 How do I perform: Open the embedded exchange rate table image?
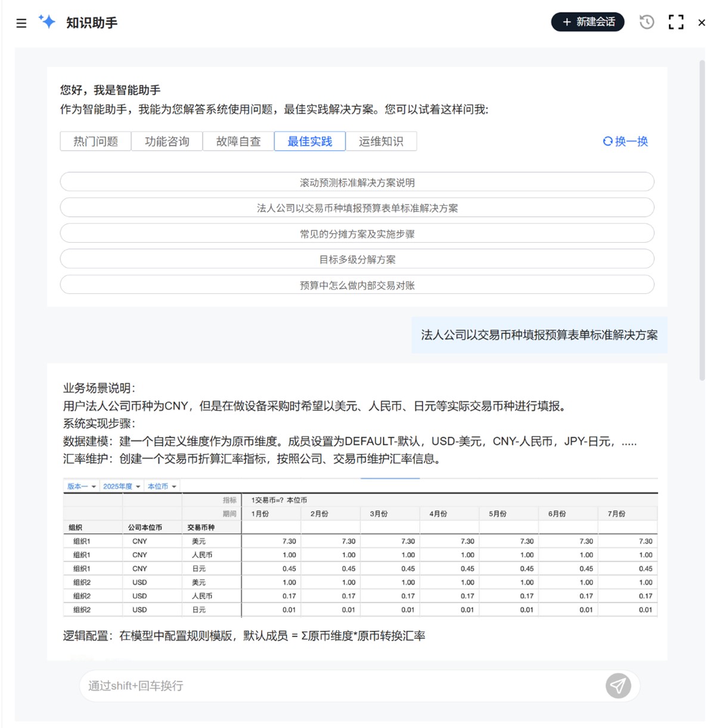[361, 547]
